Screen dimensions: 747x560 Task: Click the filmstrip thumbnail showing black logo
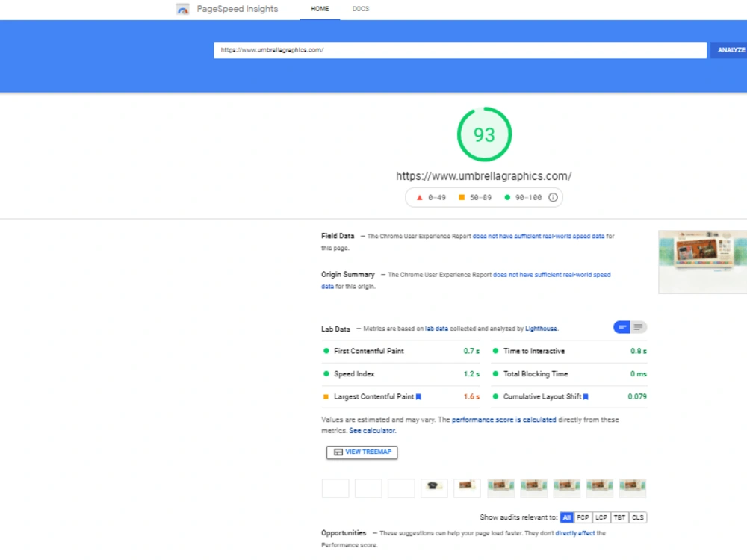tap(434, 488)
